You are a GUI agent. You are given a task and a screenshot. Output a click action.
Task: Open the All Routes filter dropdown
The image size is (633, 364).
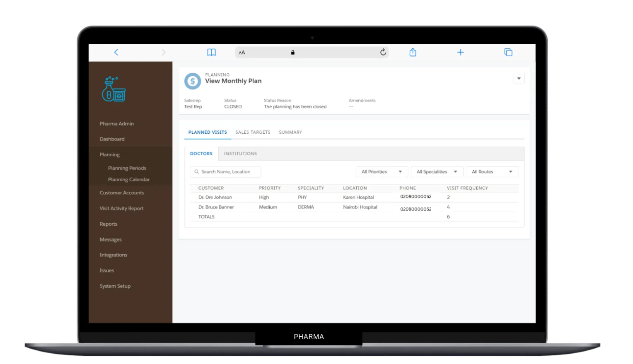coord(492,172)
